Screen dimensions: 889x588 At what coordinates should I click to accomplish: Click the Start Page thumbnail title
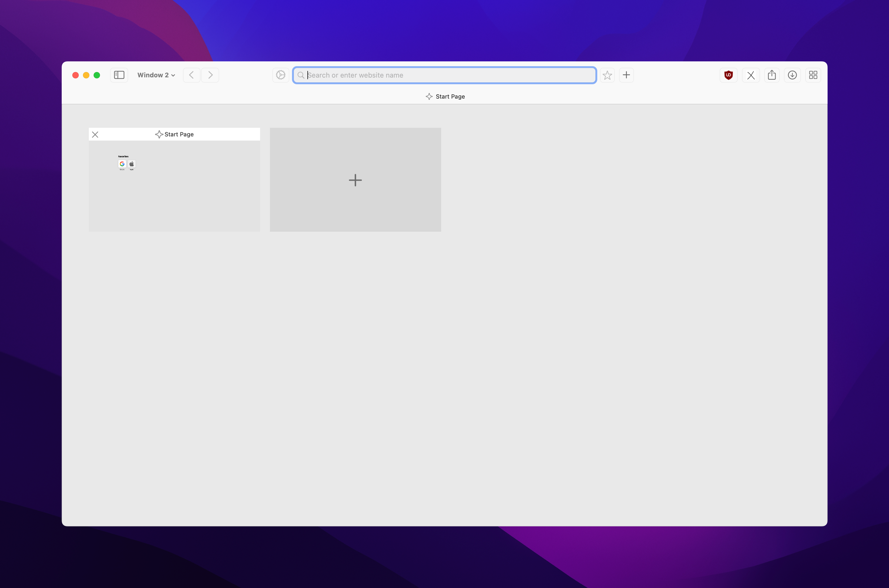[x=179, y=134]
